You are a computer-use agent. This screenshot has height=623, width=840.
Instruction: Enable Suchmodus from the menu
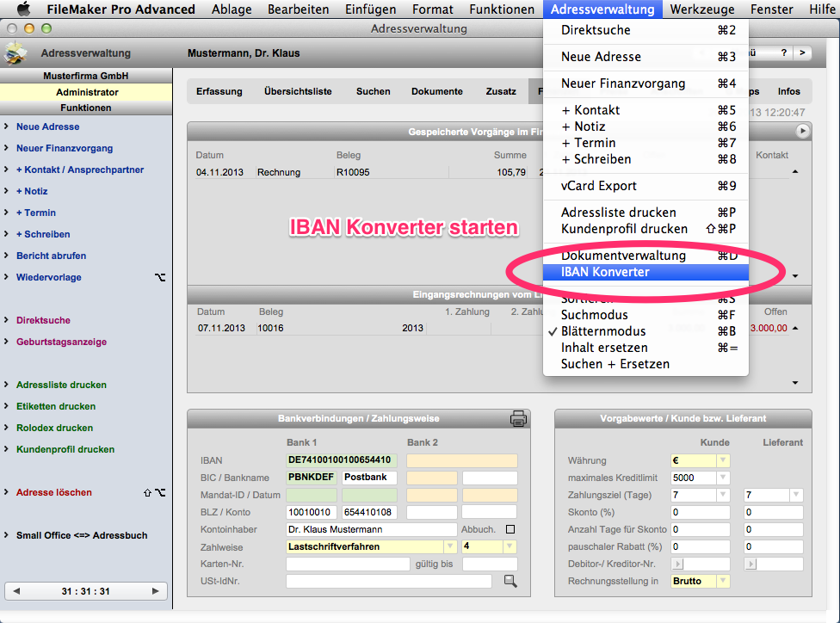[593, 315]
